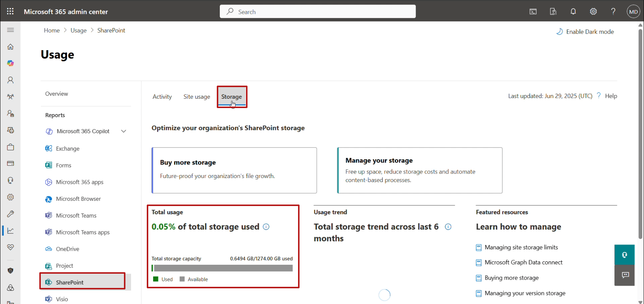Switch to the Site usage tab
The width and height of the screenshot is (644, 304).
(x=197, y=97)
